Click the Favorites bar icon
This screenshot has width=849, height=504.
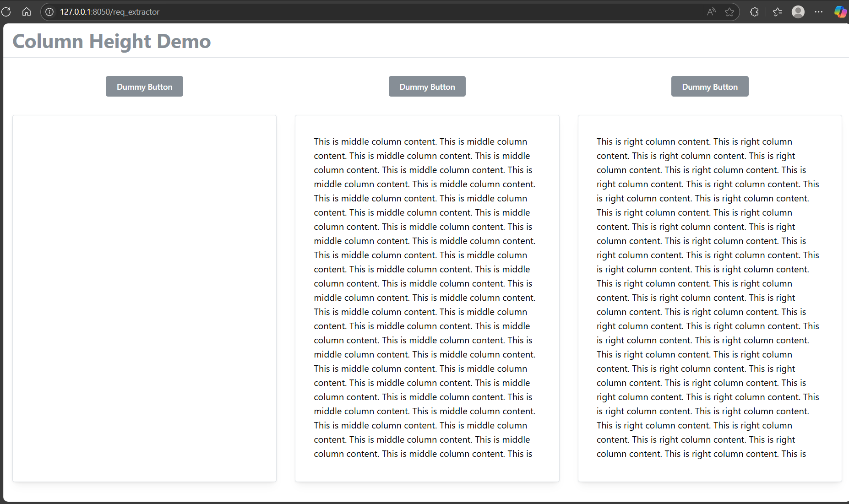(777, 12)
